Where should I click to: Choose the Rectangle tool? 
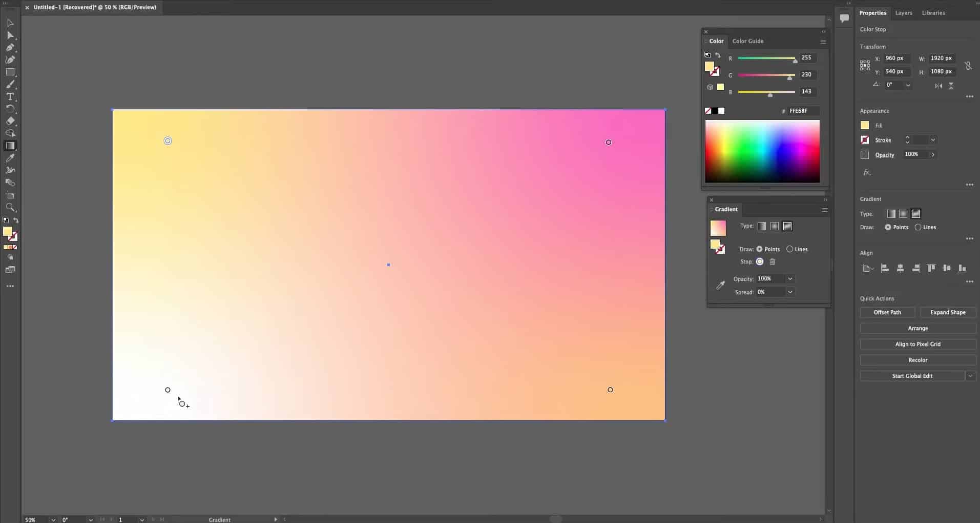click(x=10, y=72)
